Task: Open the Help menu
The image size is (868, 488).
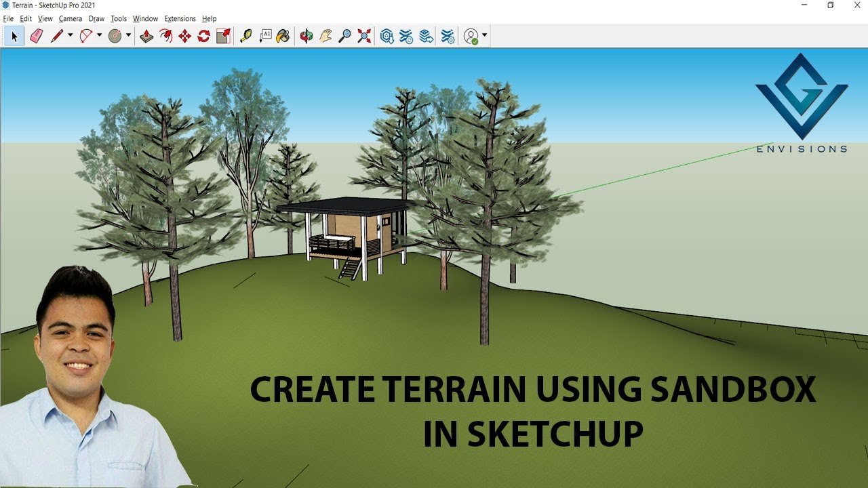Action: [209, 19]
